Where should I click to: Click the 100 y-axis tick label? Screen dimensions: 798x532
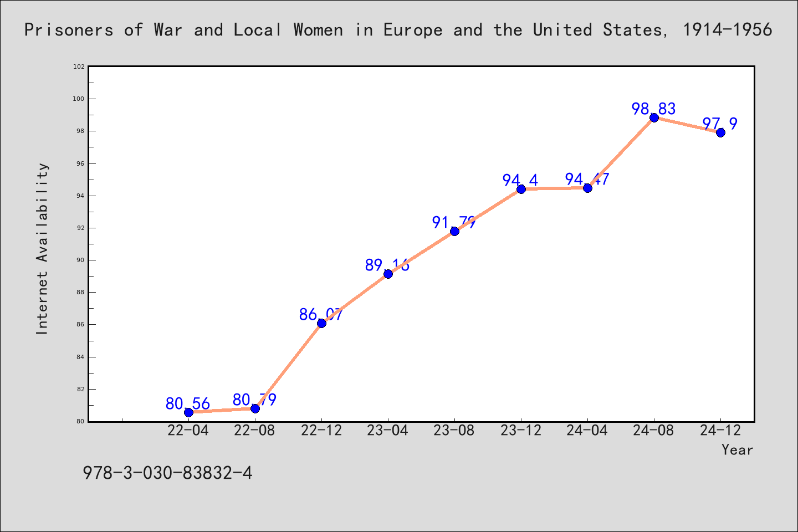point(79,99)
